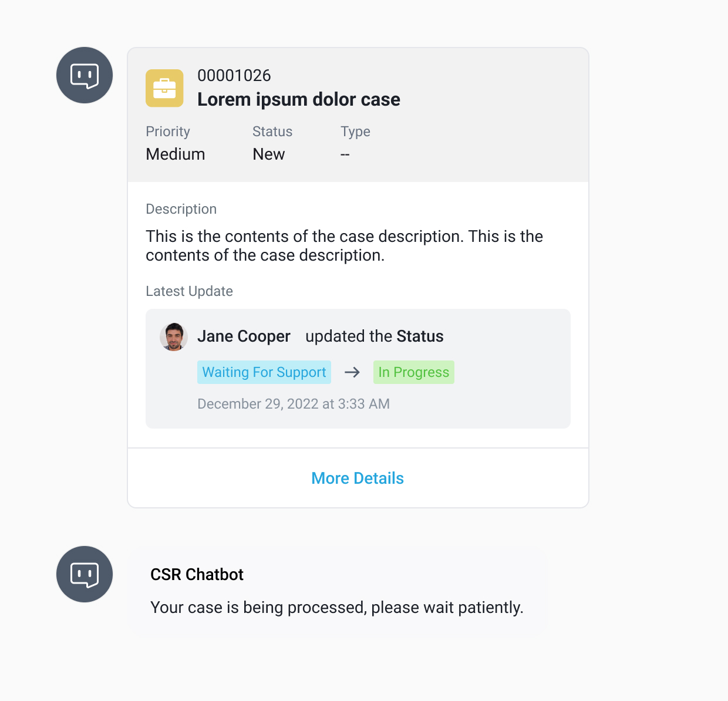Image resolution: width=728 pixels, height=701 pixels.
Task: Click the Status text in update message
Action: tap(420, 336)
